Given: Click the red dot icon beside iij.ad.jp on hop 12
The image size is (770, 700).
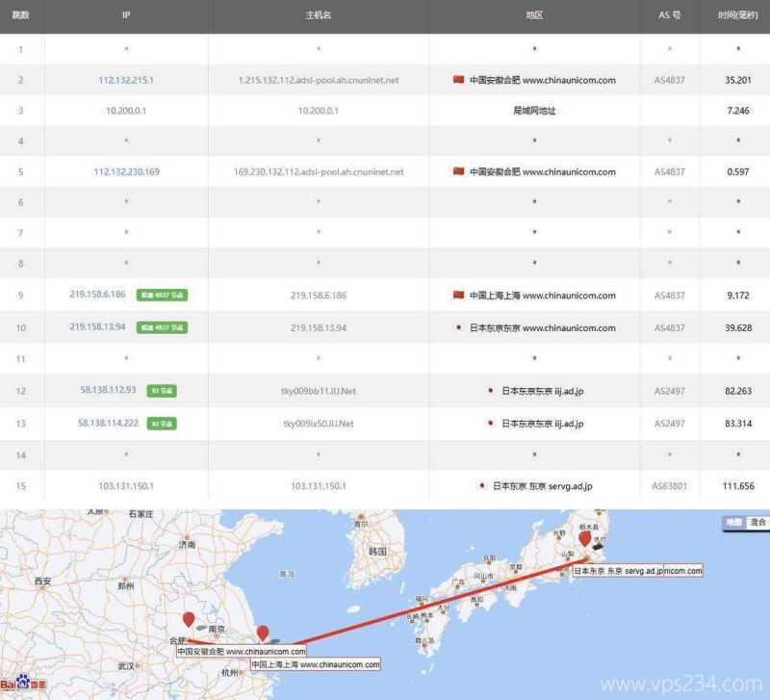Looking at the screenshot, I should [486, 391].
